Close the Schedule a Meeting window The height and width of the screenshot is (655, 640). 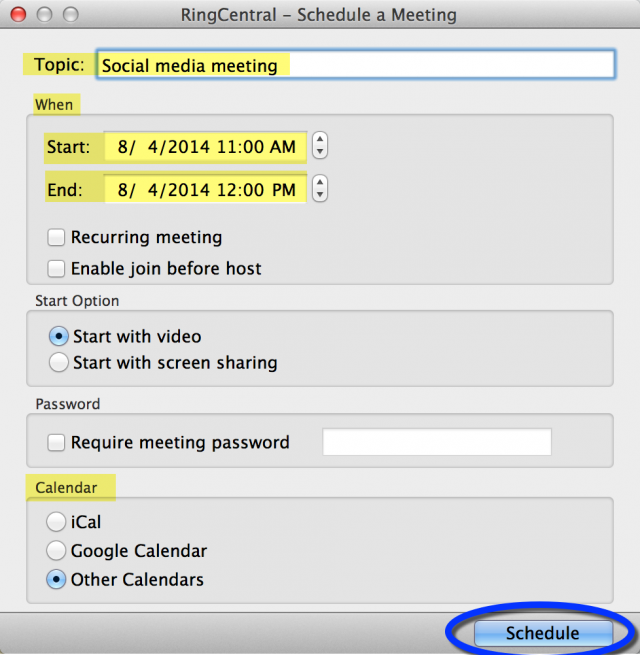21,15
